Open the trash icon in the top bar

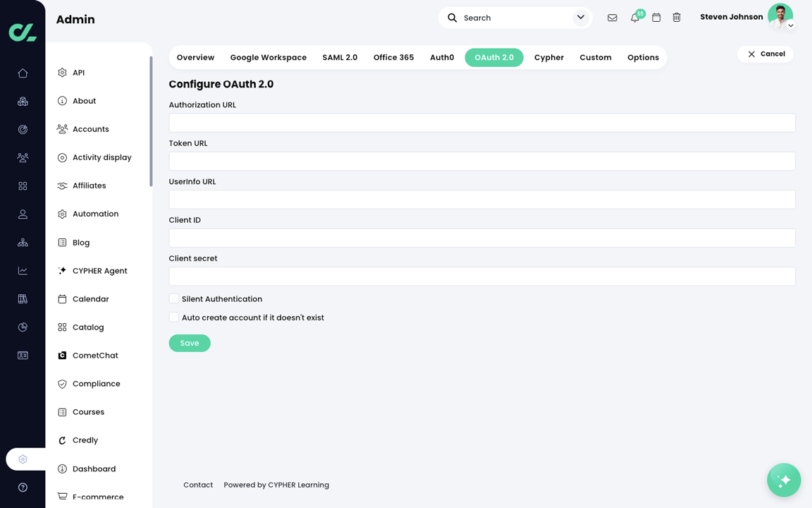[677, 18]
